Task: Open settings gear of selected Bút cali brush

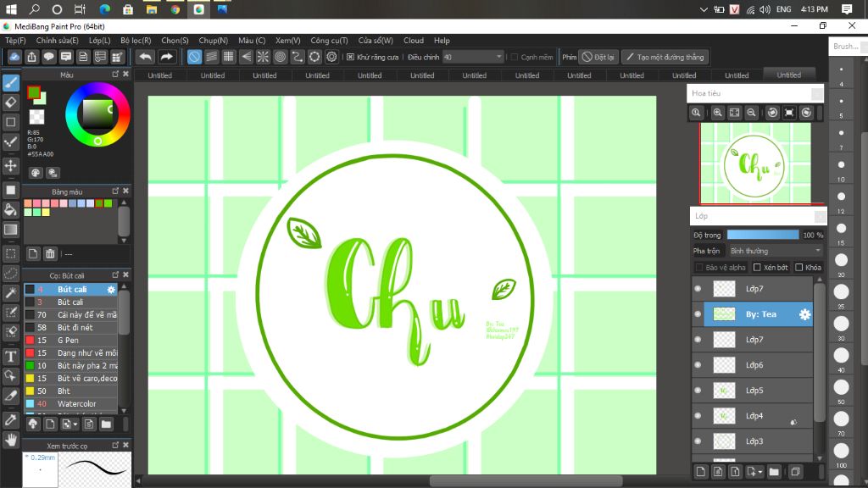Action: pyautogui.click(x=111, y=290)
